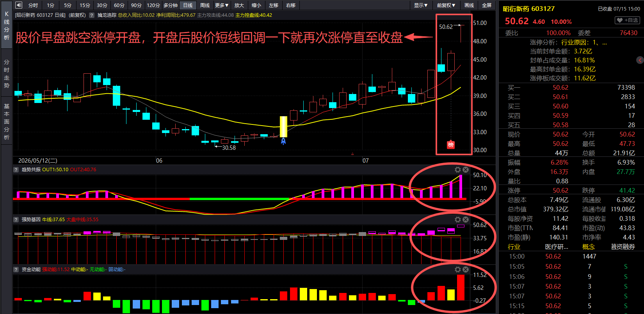Click the blue rocket signal marker on chart

point(283,141)
